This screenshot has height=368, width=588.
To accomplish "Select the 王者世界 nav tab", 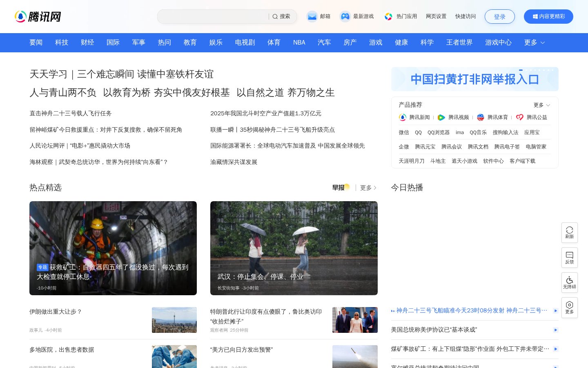I will pyautogui.click(x=459, y=43).
